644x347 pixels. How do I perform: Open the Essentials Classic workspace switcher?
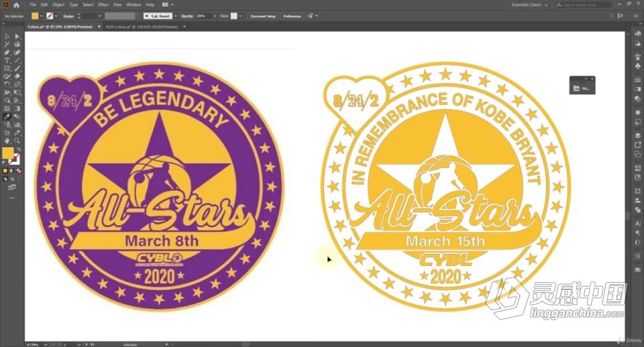click(529, 5)
